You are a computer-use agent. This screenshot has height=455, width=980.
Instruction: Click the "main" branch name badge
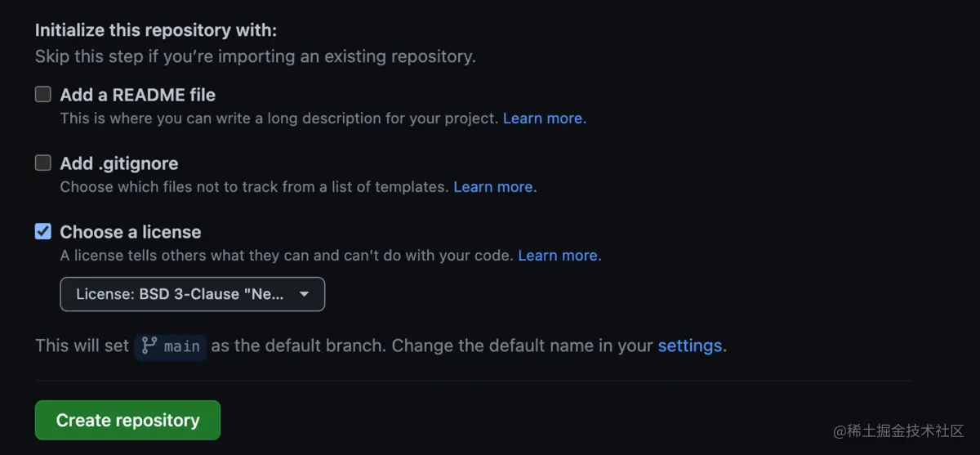181,346
